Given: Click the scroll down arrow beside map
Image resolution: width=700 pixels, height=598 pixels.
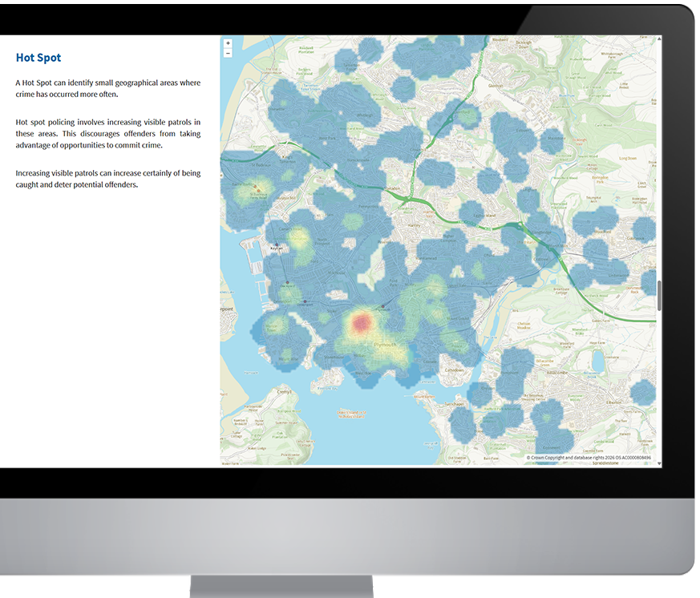Looking at the screenshot, I should (x=659, y=463).
